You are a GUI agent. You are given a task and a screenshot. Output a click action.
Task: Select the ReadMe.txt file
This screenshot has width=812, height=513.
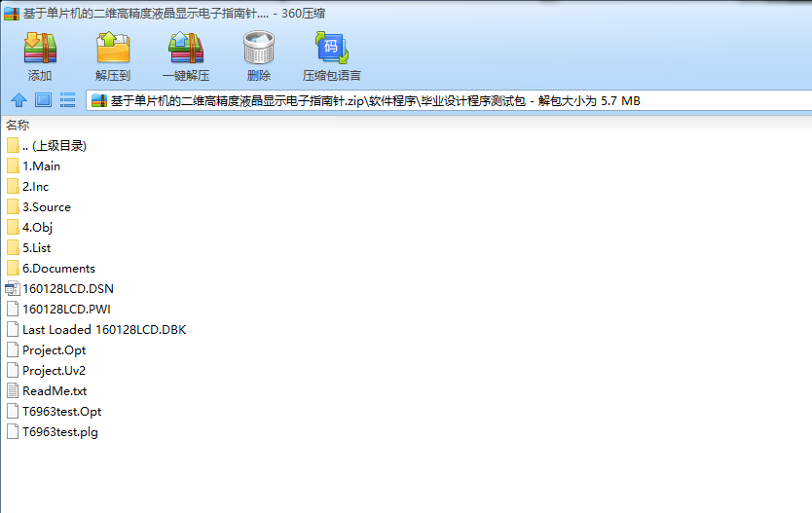(47, 390)
